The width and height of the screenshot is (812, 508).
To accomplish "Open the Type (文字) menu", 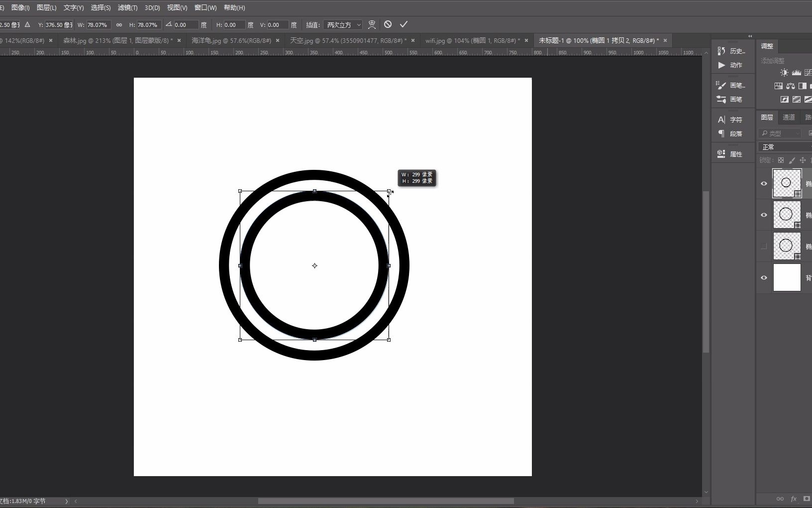I will pos(74,7).
